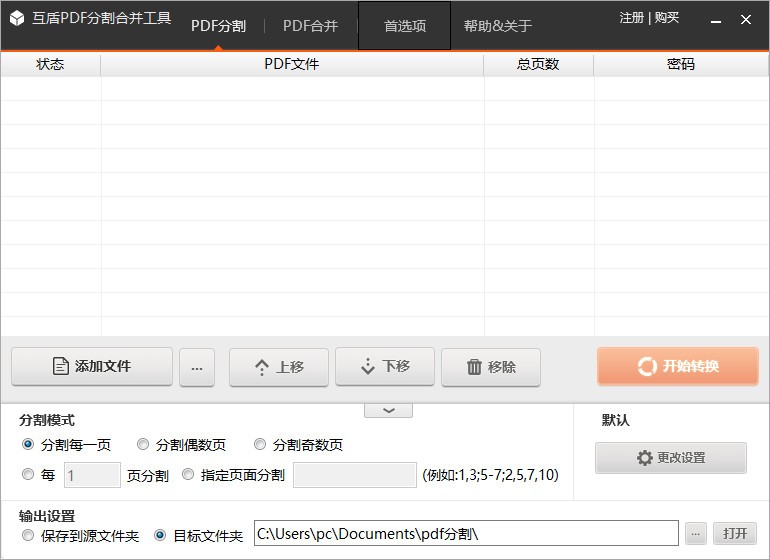The width and height of the screenshot is (770, 560).
Task: Click the 总页数 column header
Action: [x=538, y=64]
